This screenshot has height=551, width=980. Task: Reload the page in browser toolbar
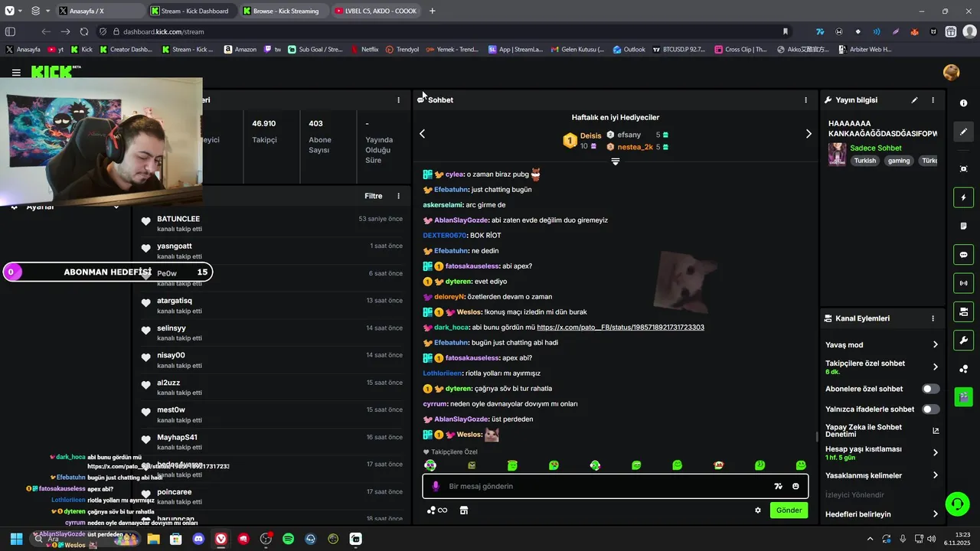click(84, 31)
